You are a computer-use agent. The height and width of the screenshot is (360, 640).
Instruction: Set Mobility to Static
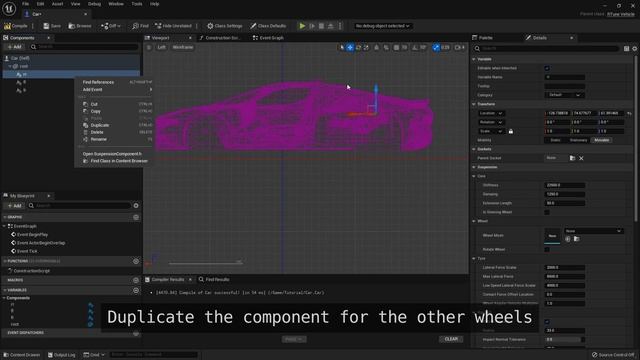click(x=556, y=140)
